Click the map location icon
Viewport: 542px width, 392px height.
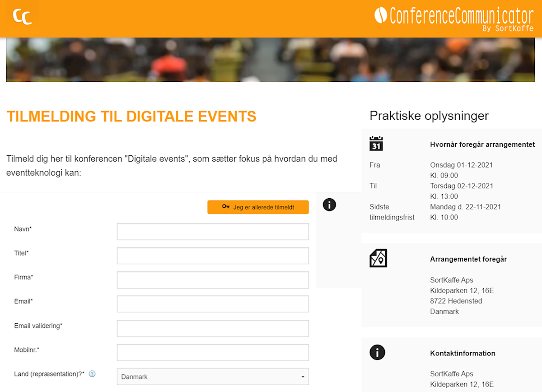point(378,258)
